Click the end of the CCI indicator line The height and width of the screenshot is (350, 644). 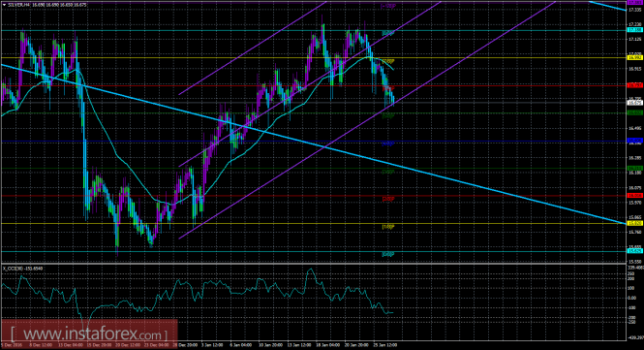pos(392,312)
